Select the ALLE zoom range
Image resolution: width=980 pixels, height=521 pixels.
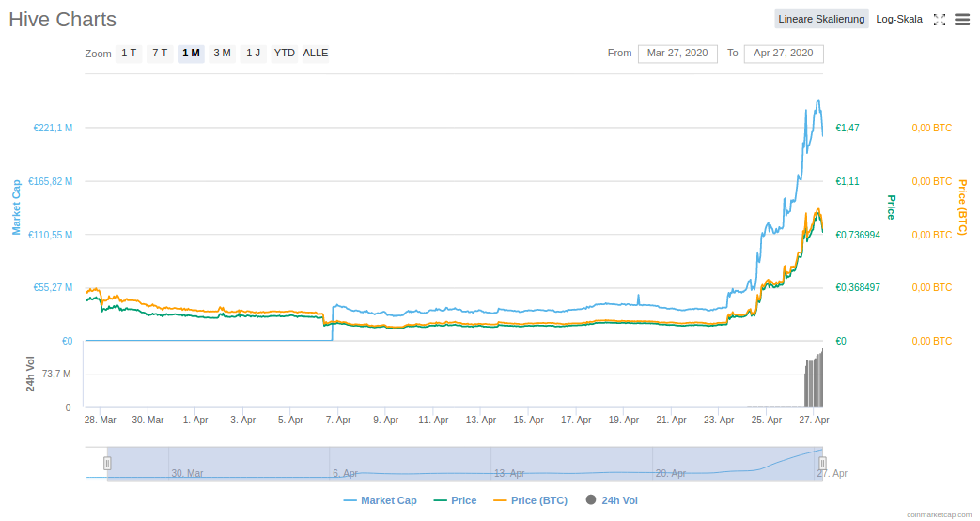coord(316,54)
